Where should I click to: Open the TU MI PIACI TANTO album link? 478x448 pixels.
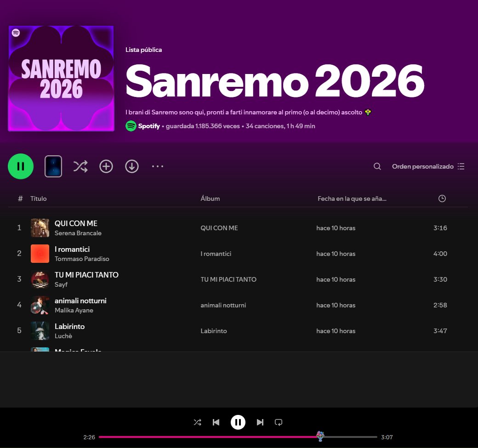click(228, 279)
